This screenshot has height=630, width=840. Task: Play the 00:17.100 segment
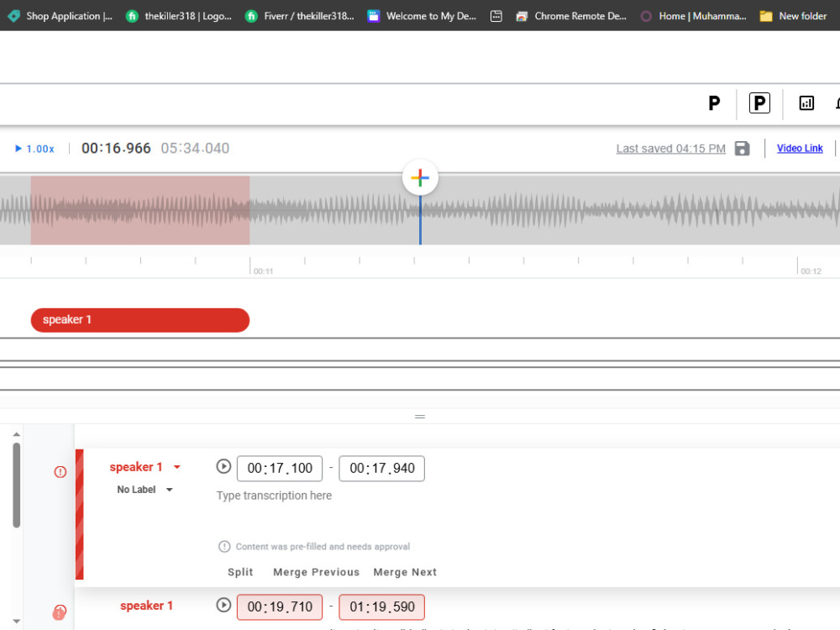point(223,466)
